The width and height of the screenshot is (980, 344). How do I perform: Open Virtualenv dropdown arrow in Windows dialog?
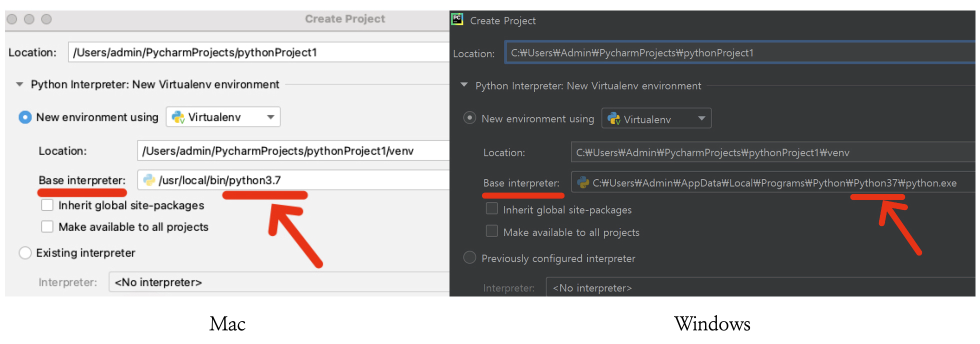(701, 118)
